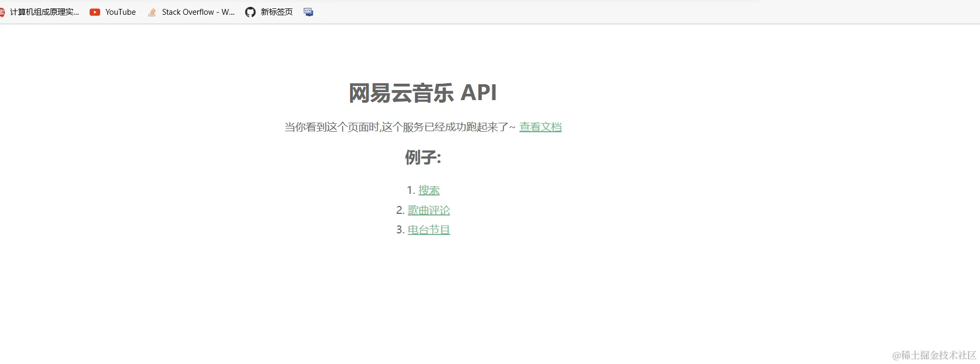Click the blue monitor bookmark icon
980x364 pixels.
[308, 12]
